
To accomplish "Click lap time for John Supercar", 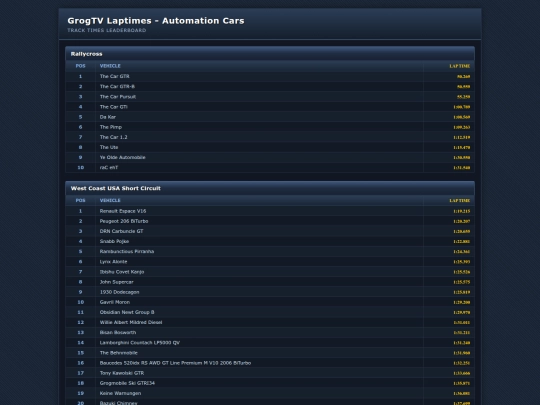I will click(462, 282).
